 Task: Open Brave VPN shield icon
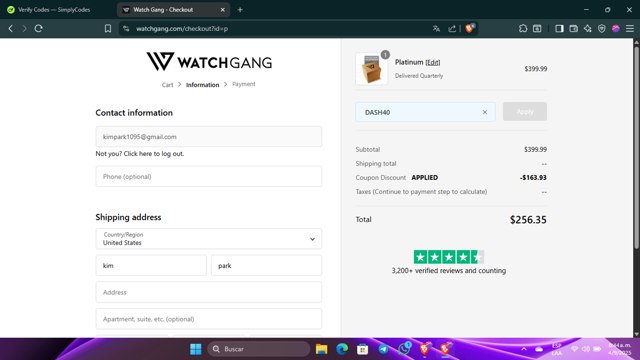[x=602, y=29]
